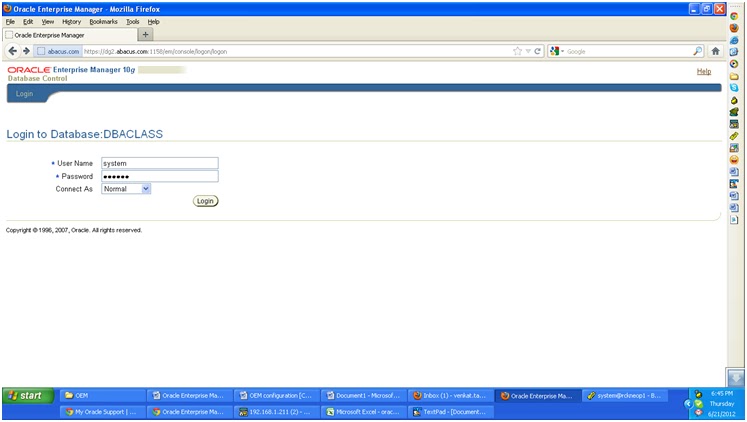This screenshot has height=422, width=747.
Task: Launch Skype from the side toolbar
Action: click(x=734, y=88)
